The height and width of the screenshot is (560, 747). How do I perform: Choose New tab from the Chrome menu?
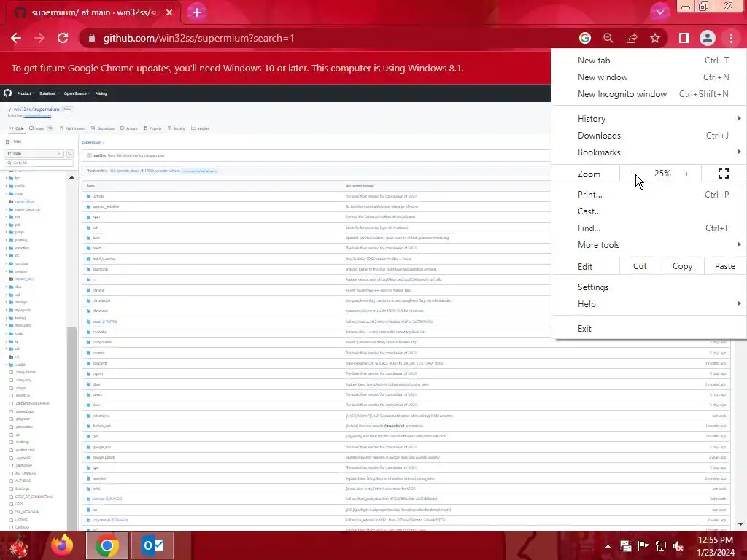[649, 61]
